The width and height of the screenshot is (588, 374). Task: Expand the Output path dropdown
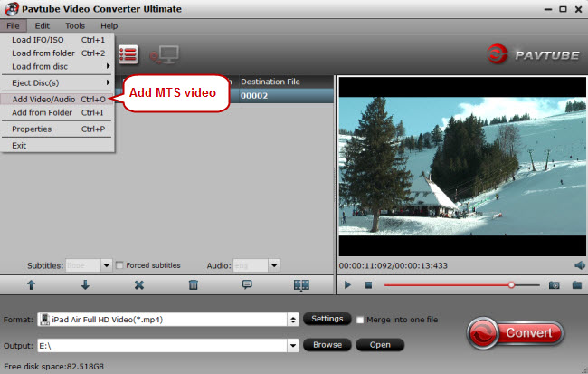click(x=293, y=345)
